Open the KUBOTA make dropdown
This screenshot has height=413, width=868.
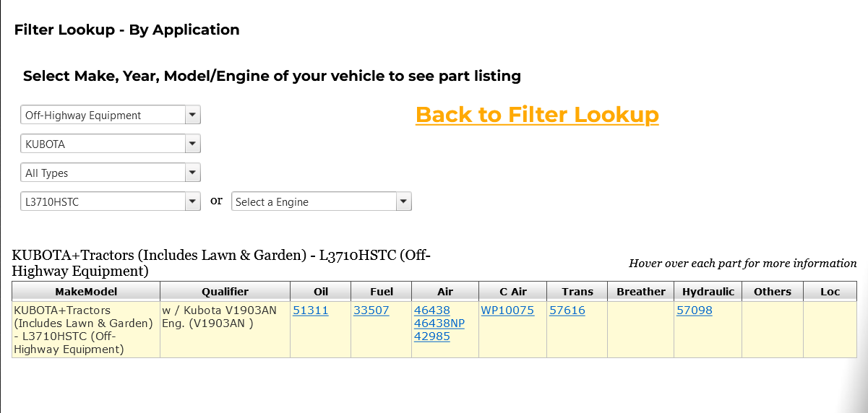coord(111,144)
